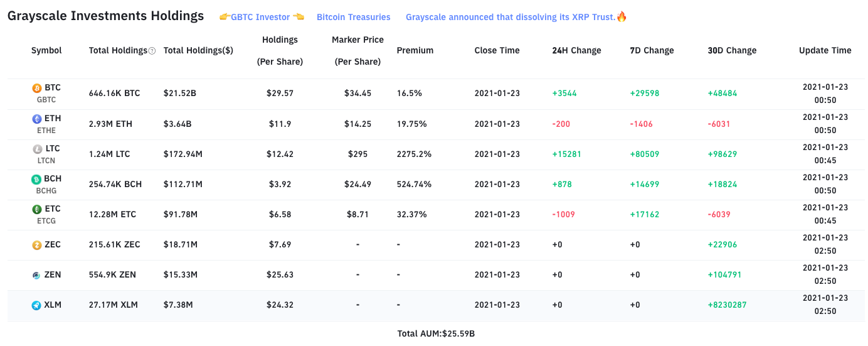
Task: Click the Stellar XLM coin icon
Action: point(36,305)
